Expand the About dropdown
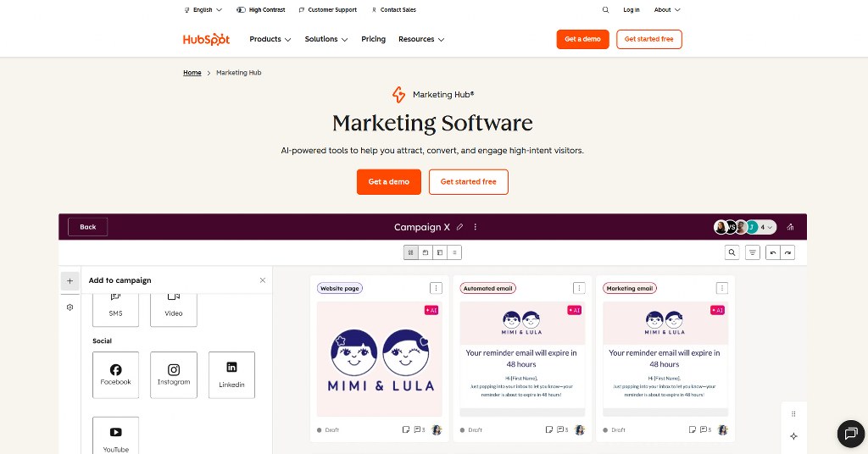 (667, 10)
